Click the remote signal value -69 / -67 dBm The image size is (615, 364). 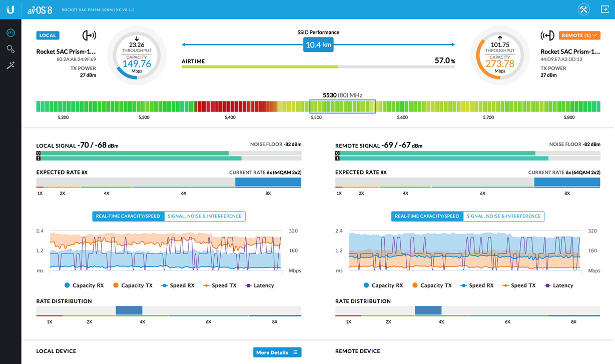(x=401, y=145)
